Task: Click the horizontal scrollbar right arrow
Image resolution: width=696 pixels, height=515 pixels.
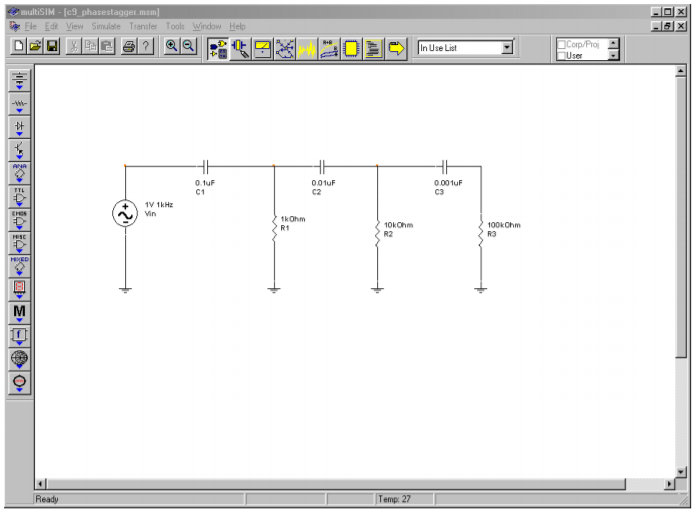Action: (x=669, y=484)
